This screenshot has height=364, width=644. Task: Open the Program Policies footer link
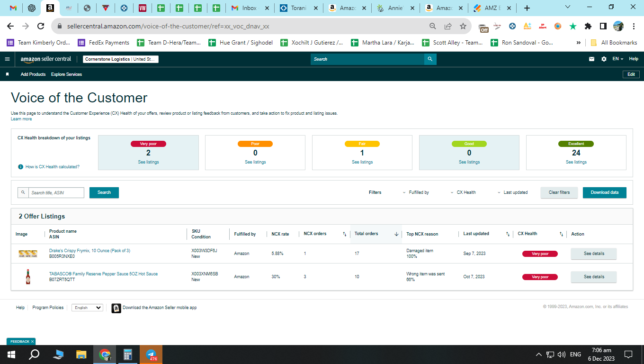pos(48,308)
